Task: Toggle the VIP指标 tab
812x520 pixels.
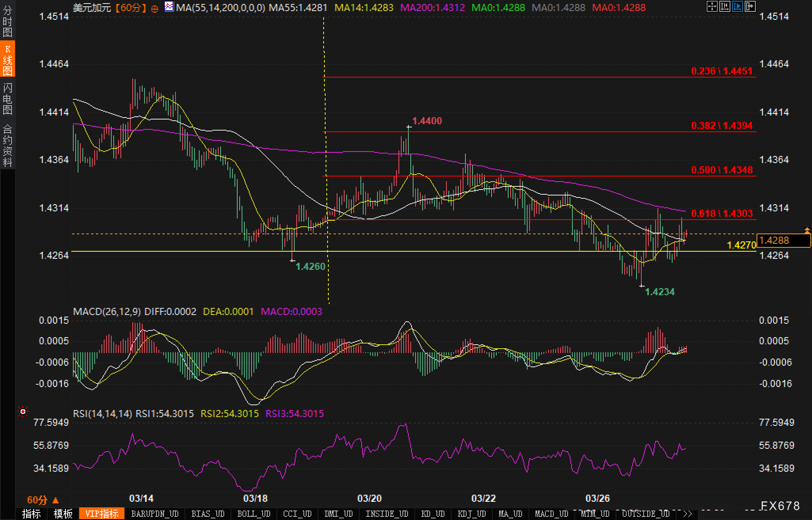Action: [x=102, y=514]
